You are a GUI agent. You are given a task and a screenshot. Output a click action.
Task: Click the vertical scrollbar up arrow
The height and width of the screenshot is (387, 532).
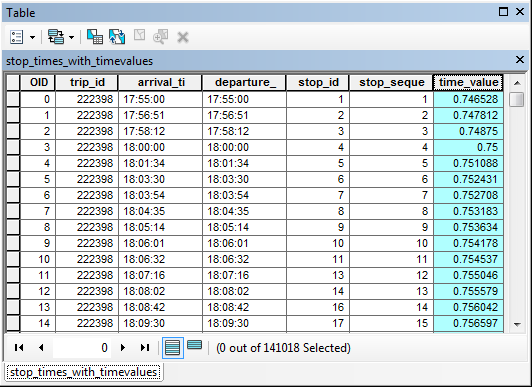pyautogui.click(x=517, y=83)
